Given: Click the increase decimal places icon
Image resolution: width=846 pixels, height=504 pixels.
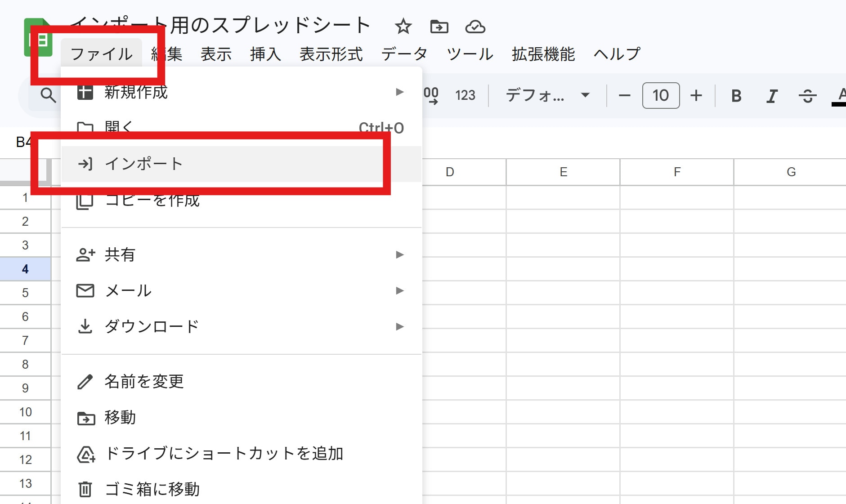Looking at the screenshot, I should [x=431, y=95].
